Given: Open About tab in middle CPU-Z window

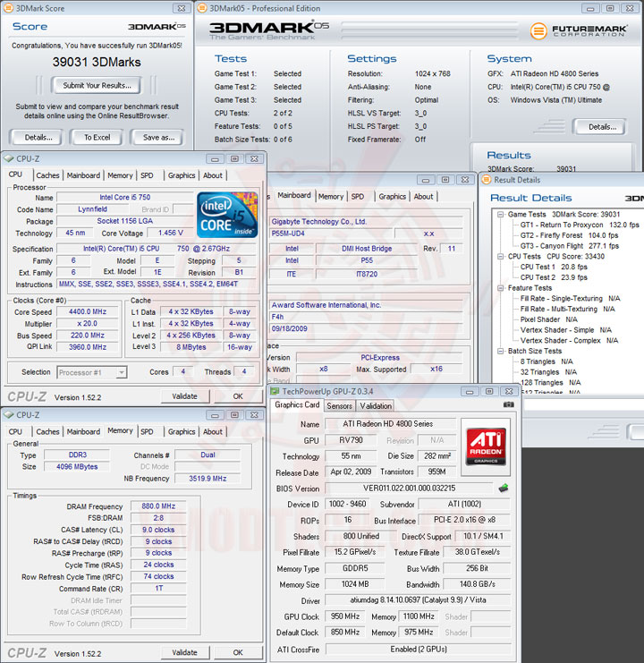Looking at the screenshot, I should tap(423, 196).
